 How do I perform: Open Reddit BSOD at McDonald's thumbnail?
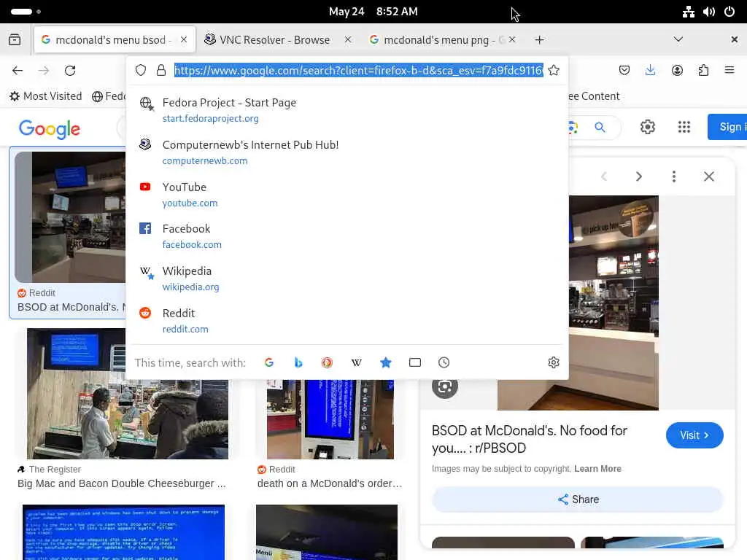click(x=71, y=217)
